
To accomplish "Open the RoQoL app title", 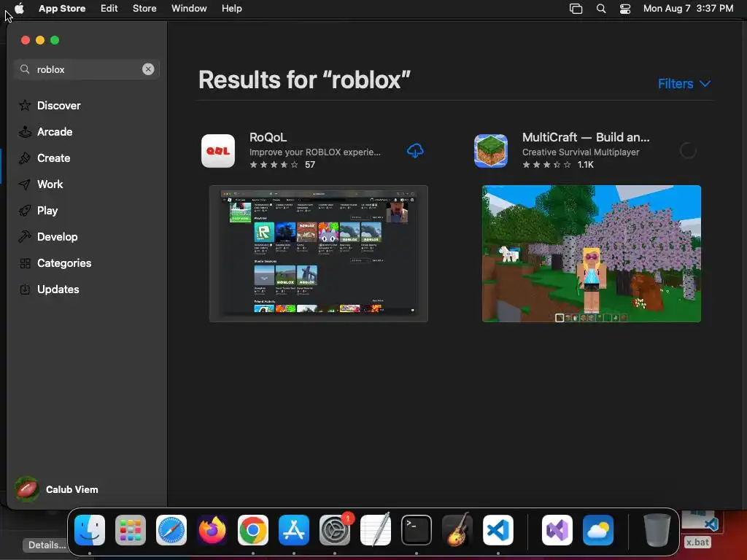I will point(268,137).
